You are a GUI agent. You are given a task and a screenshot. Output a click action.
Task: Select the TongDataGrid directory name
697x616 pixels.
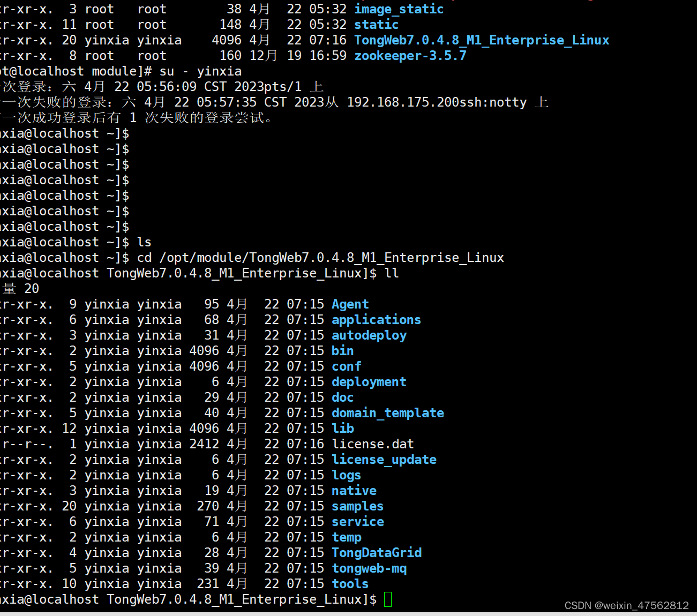pyautogui.click(x=376, y=553)
